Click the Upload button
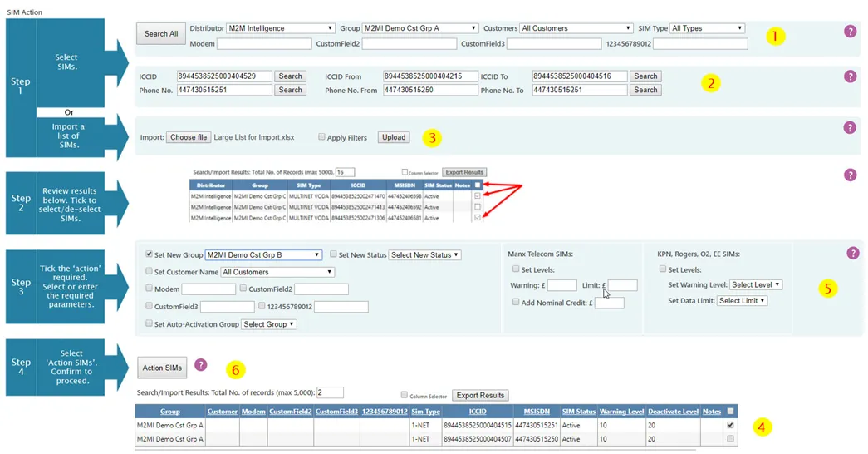The height and width of the screenshot is (454, 868). pyautogui.click(x=394, y=137)
